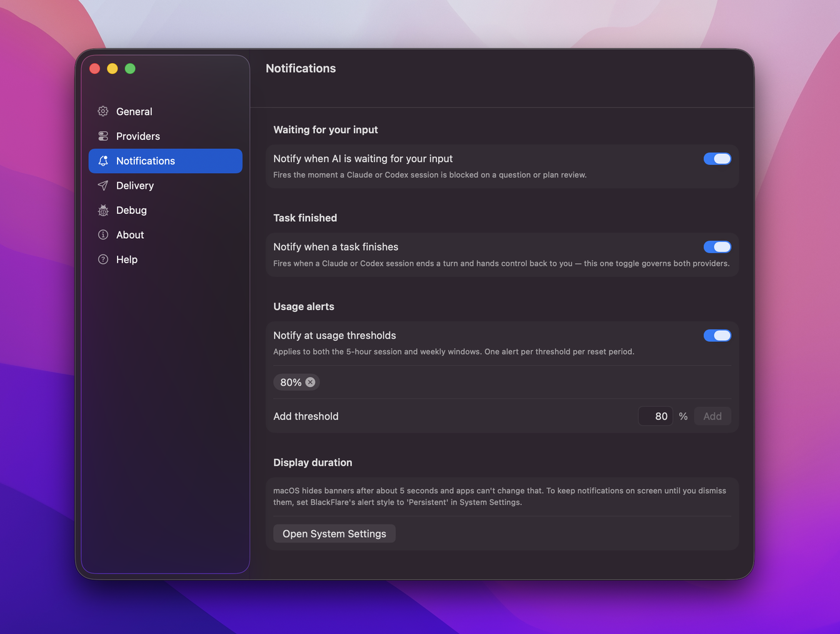Open the Help section
This screenshot has height=634, width=840.
(x=166, y=259)
